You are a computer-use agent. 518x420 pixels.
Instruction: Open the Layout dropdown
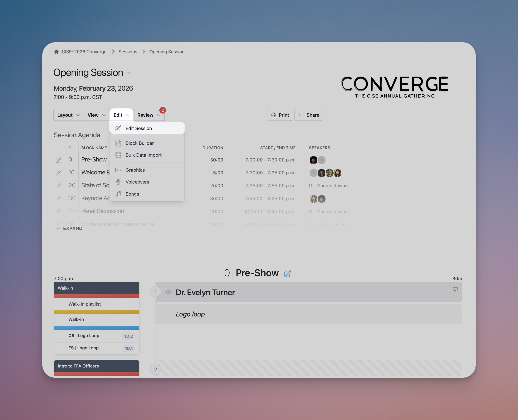pos(68,115)
